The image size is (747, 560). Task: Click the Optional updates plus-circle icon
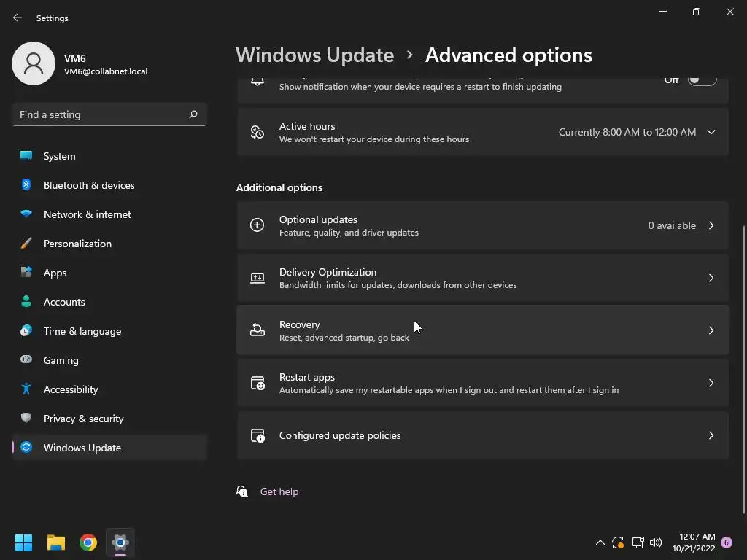click(x=258, y=225)
